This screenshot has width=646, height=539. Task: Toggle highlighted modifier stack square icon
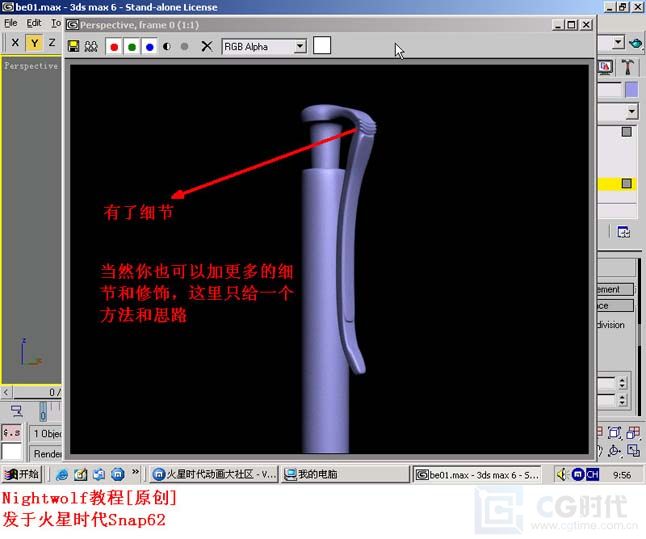626,183
